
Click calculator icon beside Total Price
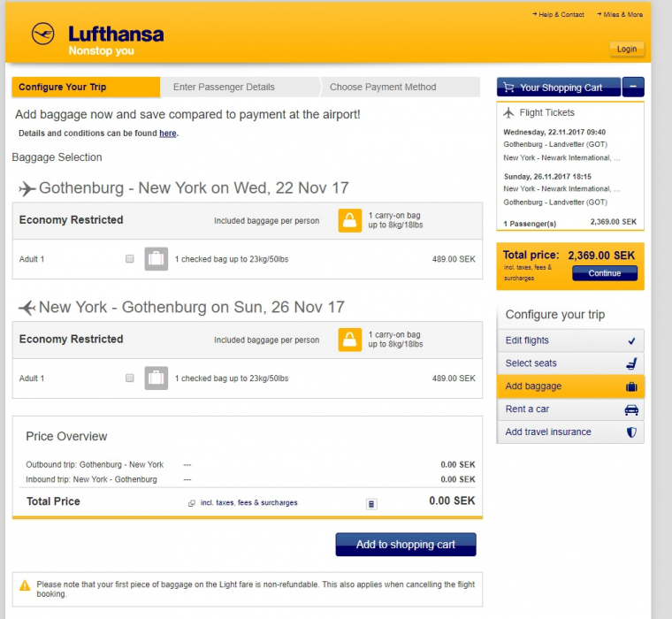coord(371,503)
